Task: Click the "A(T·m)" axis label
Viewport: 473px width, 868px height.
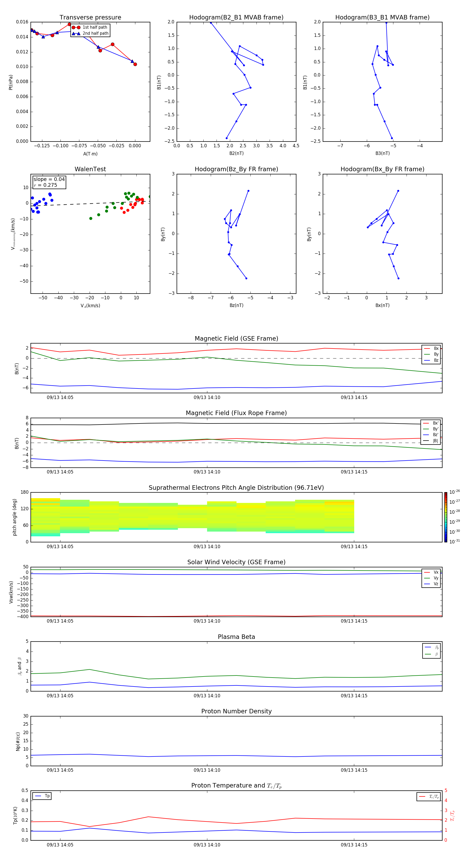Action: (x=90, y=154)
